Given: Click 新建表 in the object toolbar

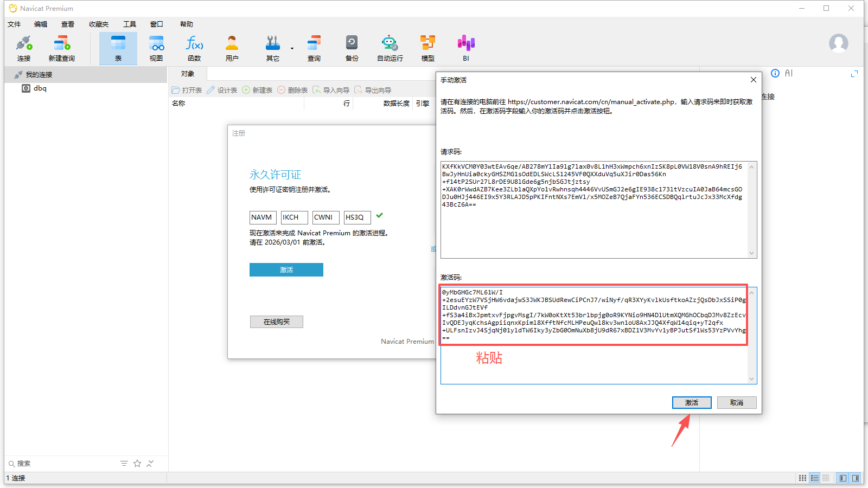Looking at the screenshot, I should [257, 90].
